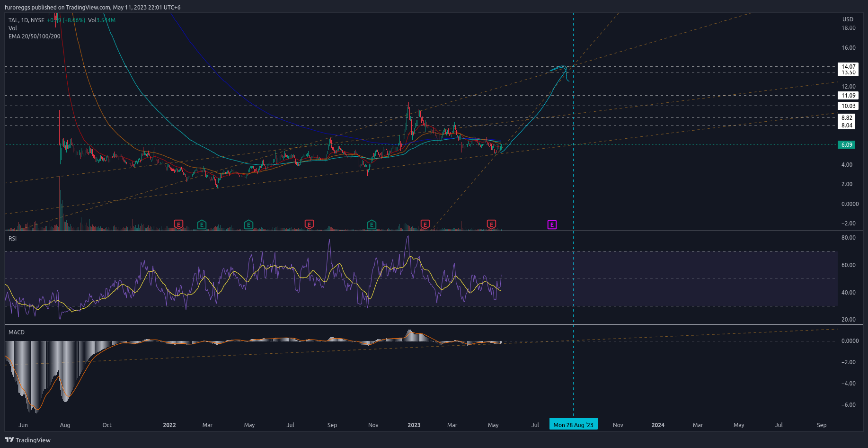Click the 8.04 horizontal line price label
This screenshot has height=448, width=868.
point(847,125)
